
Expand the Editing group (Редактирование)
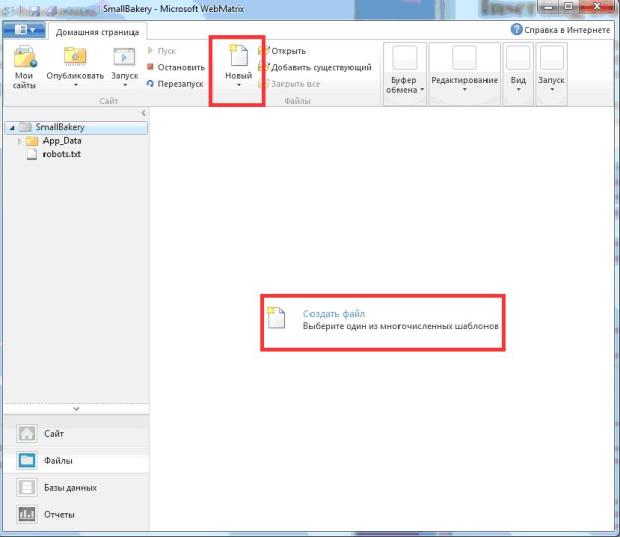[x=465, y=74]
